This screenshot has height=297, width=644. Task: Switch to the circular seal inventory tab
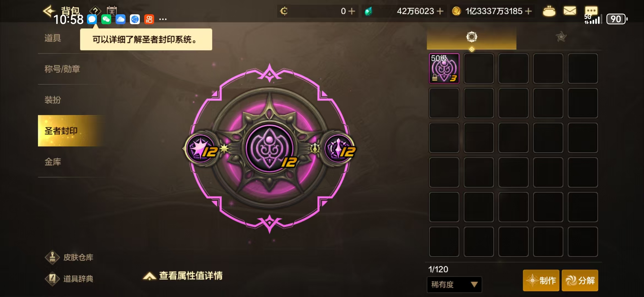[x=471, y=37]
